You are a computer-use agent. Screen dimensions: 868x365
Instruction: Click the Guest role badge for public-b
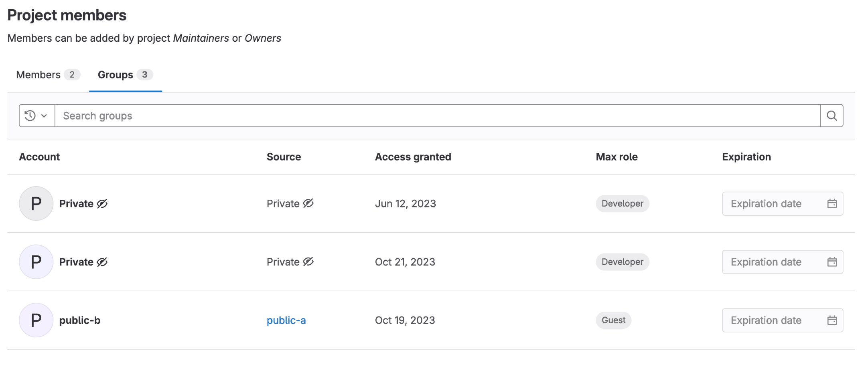point(613,320)
